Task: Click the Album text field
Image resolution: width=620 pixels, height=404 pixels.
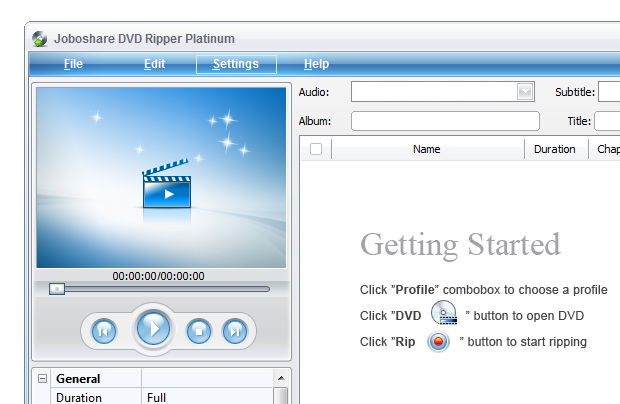Action: coord(445,121)
